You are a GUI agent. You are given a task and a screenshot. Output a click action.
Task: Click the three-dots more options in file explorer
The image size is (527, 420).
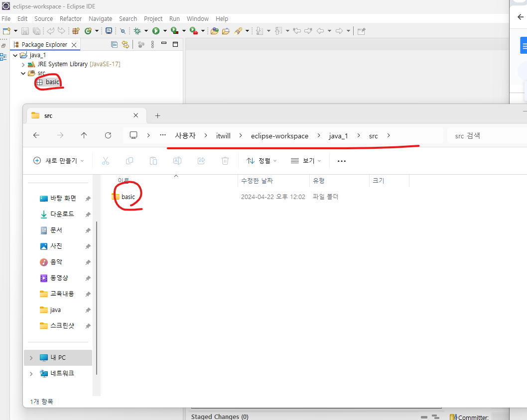pyautogui.click(x=342, y=161)
